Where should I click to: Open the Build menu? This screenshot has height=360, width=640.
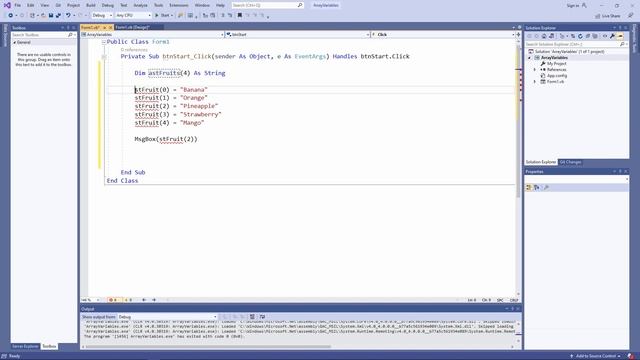(x=91, y=5)
